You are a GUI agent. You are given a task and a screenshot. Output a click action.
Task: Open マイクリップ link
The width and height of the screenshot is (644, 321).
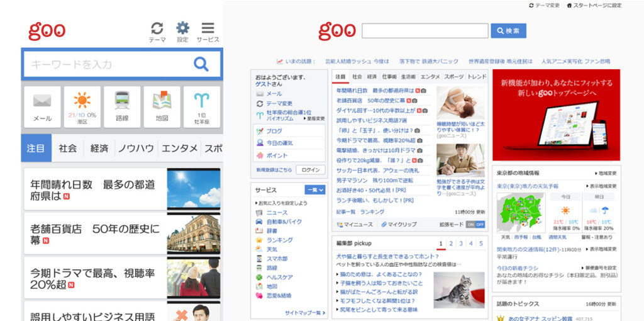tap(399, 225)
